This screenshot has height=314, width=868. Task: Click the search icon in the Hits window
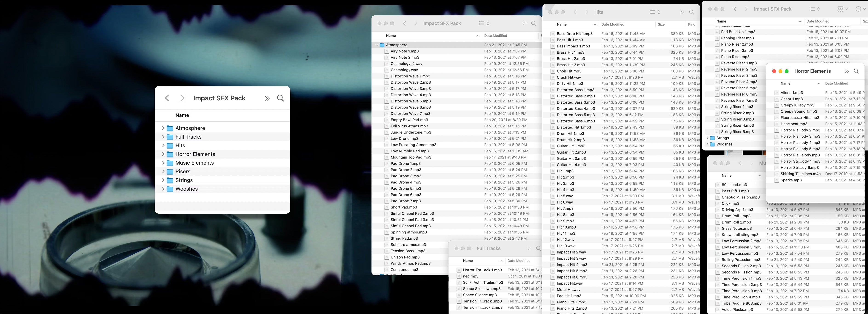point(691,12)
